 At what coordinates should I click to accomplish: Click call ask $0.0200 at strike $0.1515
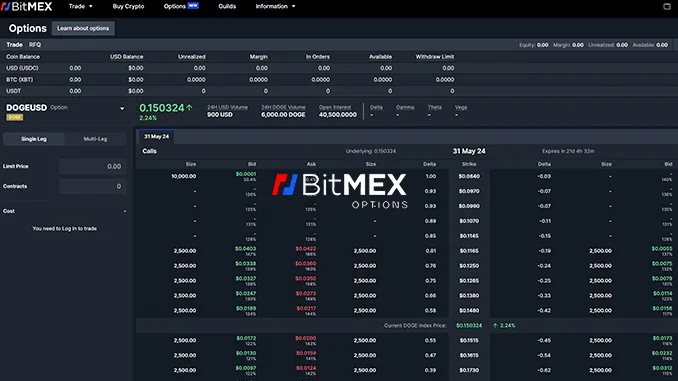point(306,338)
